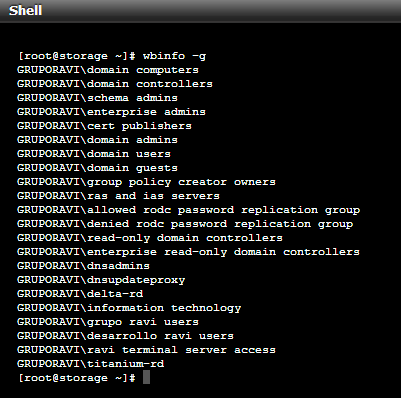Click the dnsadmins output line

click(83, 266)
